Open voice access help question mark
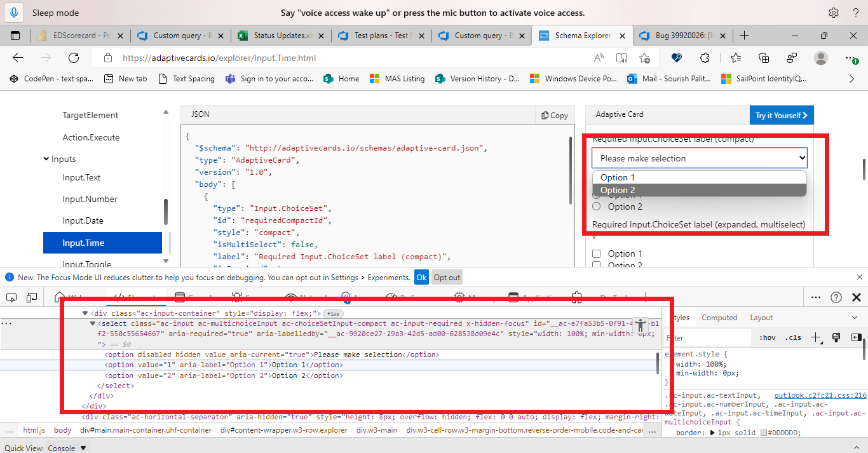This screenshot has width=868, height=453. tap(855, 13)
